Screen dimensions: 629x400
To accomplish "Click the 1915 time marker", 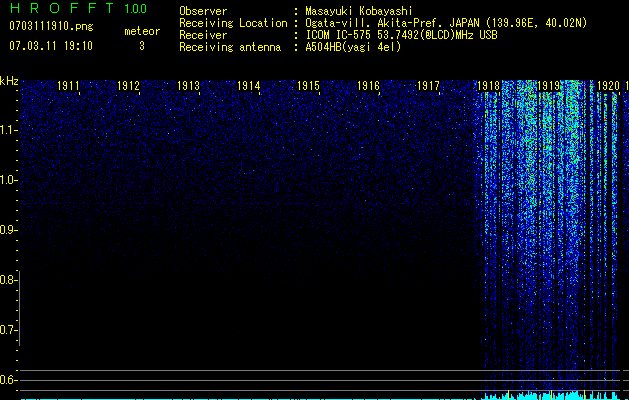I will 308,86.
